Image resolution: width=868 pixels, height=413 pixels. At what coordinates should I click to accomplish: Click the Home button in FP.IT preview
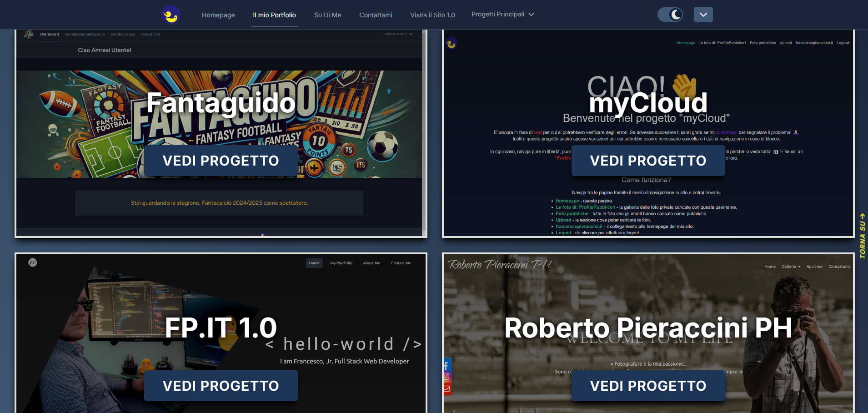(x=314, y=263)
